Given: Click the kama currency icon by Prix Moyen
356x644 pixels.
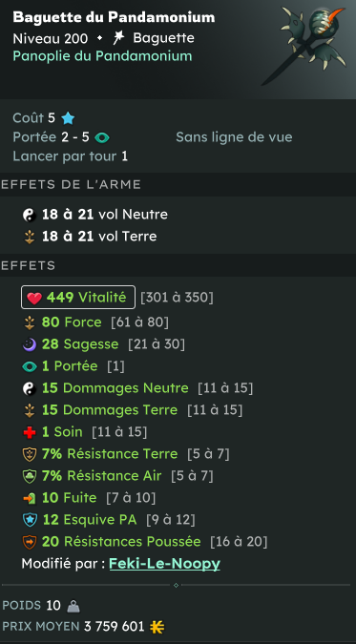Looking at the screenshot, I should [x=157, y=627].
